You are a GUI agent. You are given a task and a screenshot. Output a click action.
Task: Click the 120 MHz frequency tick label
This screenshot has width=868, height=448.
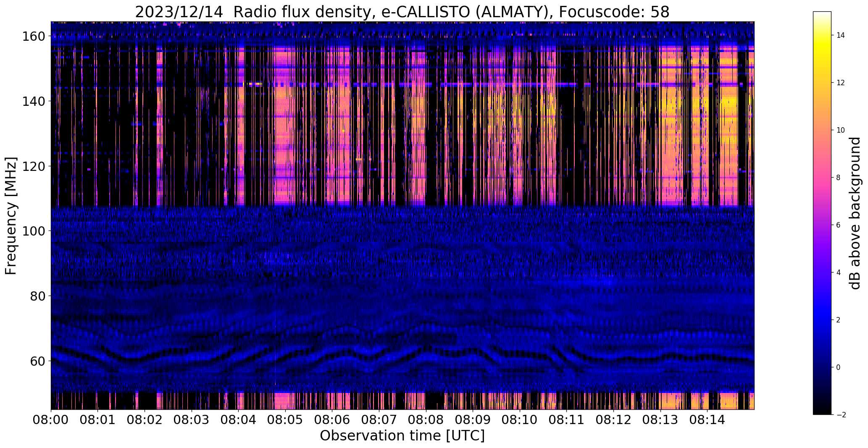click(x=34, y=166)
